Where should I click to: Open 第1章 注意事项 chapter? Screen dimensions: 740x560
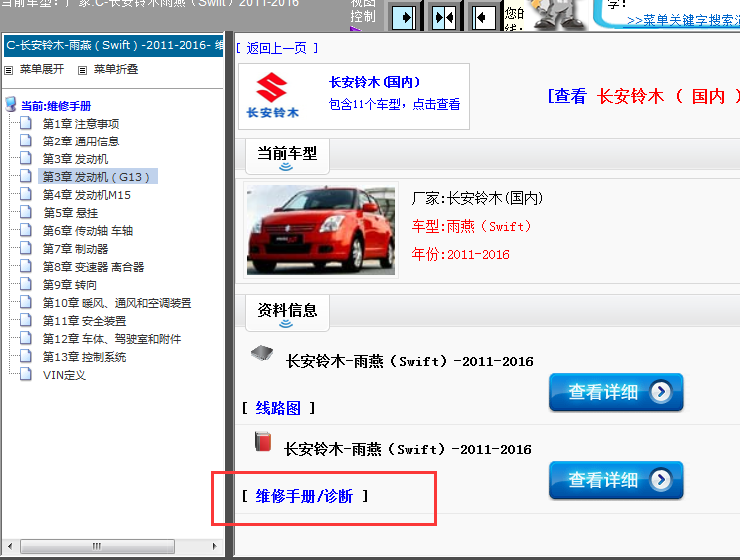(80, 124)
